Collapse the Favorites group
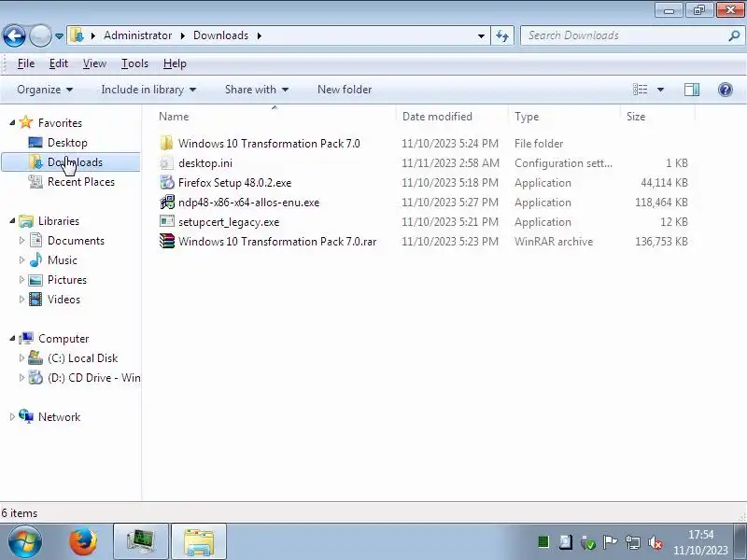The height and width of the screenshot is (560, 747). (12, 123)
